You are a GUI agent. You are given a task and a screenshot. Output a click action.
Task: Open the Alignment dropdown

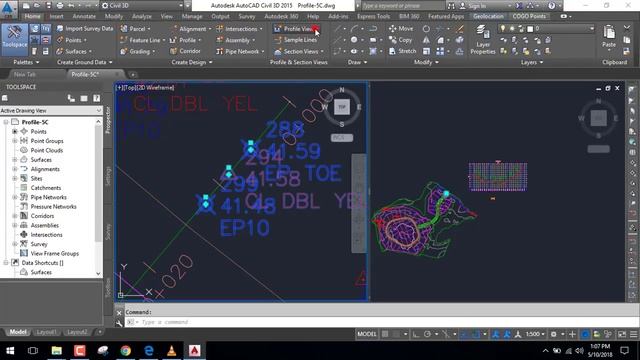coord(191,29)
